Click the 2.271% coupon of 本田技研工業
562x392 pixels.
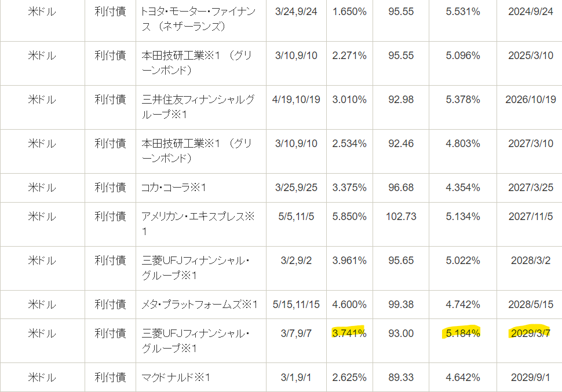click(x=349, y=56)
